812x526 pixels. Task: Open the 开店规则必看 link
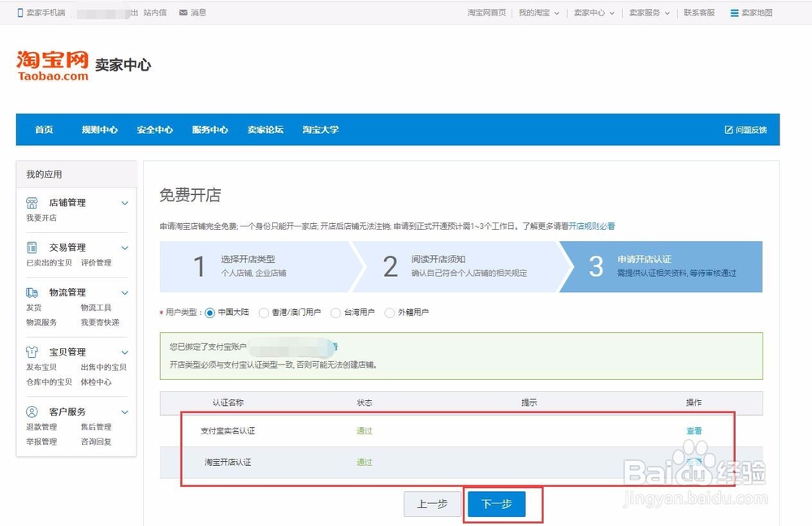[x=592, y=226]
